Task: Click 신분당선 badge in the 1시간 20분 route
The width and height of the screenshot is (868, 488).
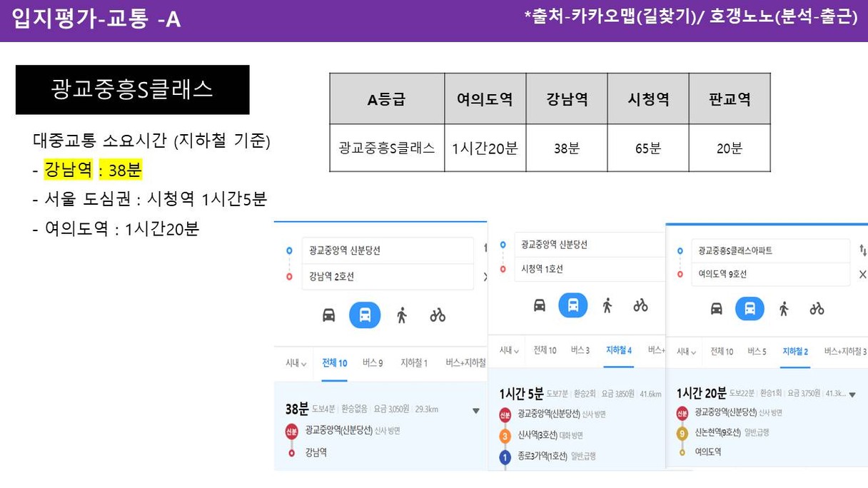Action: pyautogui.click(x=682, y=412)
